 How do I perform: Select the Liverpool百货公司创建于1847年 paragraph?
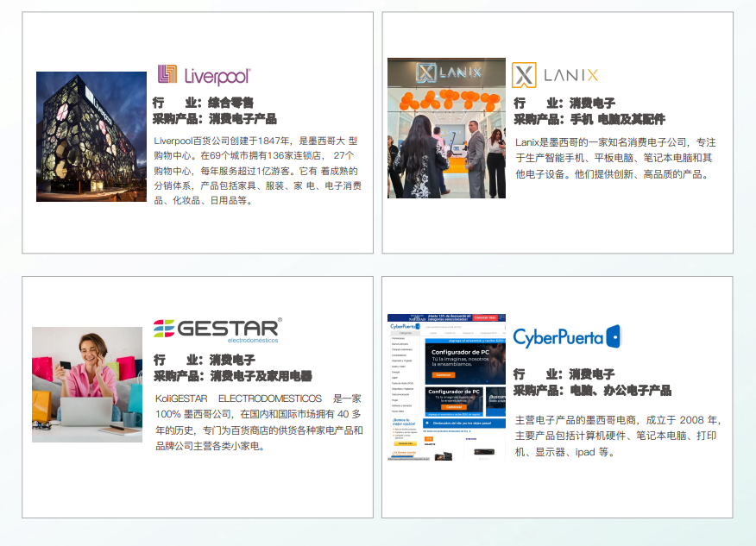click(257, 171)
